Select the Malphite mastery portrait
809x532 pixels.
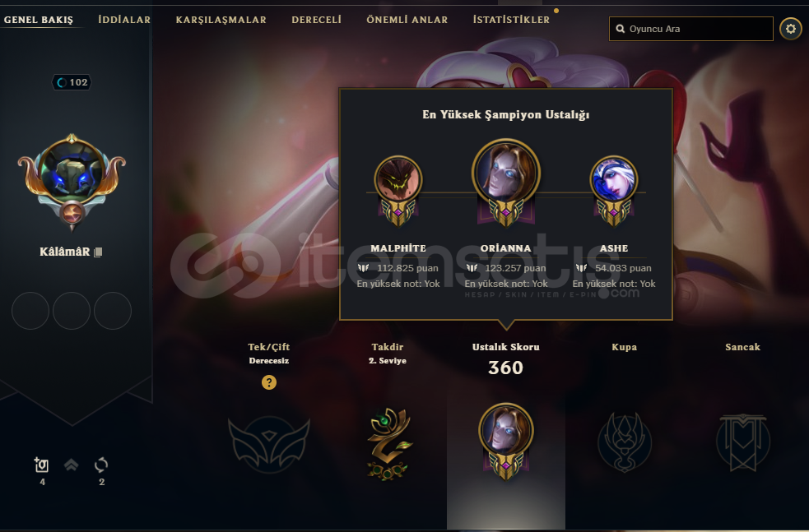pos(398,179)
